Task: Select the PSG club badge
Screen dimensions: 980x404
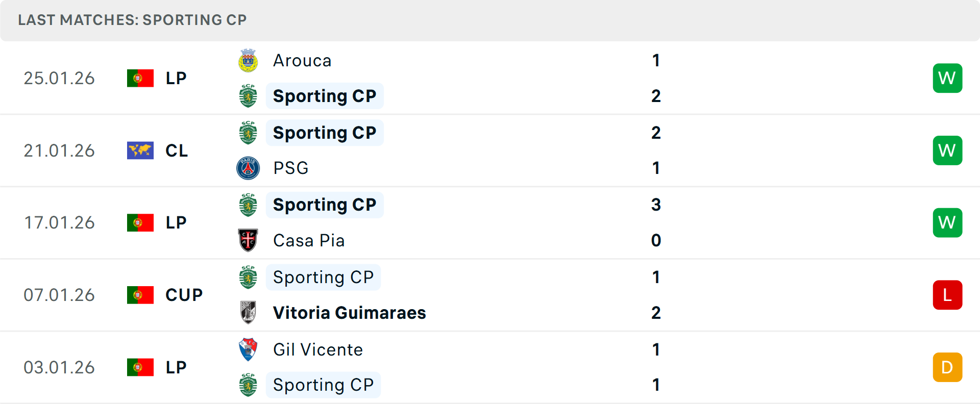Action: [x=249, y=168]
